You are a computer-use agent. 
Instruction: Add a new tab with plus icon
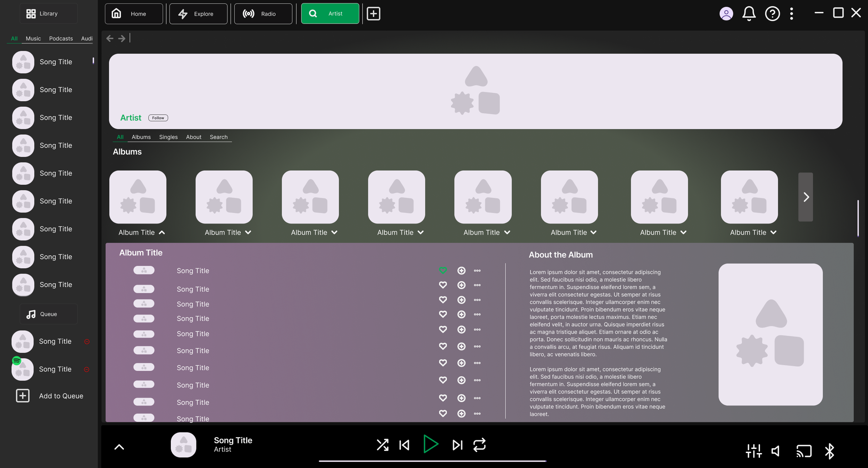coord(374,14)
